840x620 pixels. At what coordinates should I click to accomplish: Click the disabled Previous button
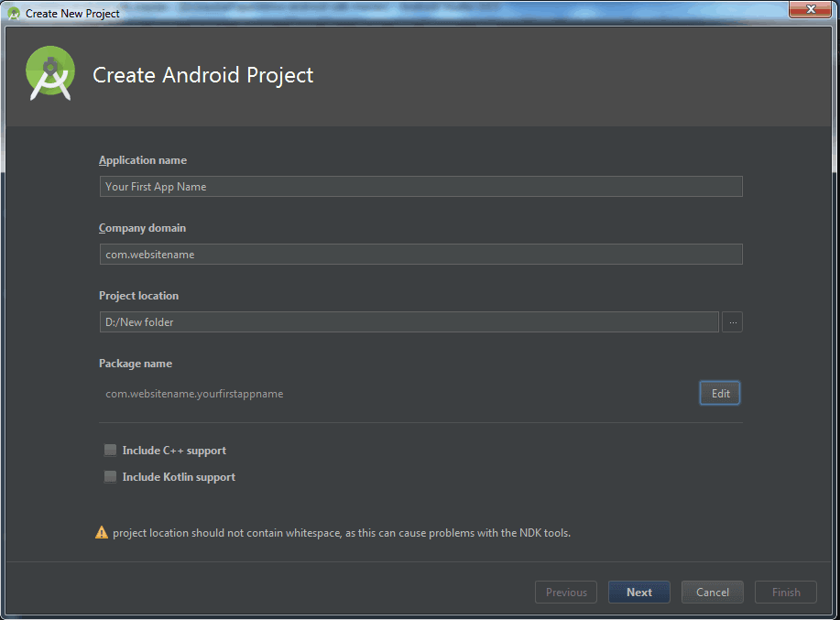pos(566,593)
